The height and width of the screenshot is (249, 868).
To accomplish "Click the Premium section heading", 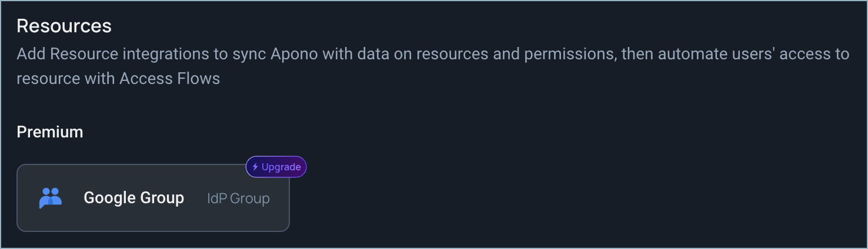I will 50,132.
